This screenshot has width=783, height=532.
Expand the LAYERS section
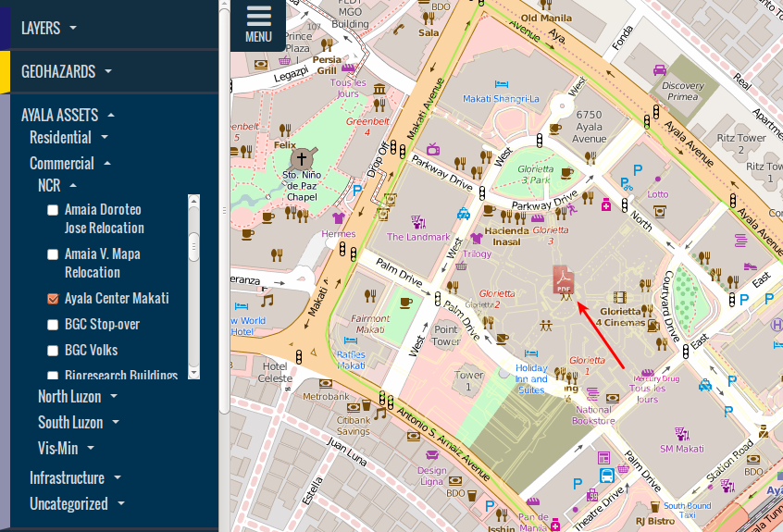pos(49,28)
